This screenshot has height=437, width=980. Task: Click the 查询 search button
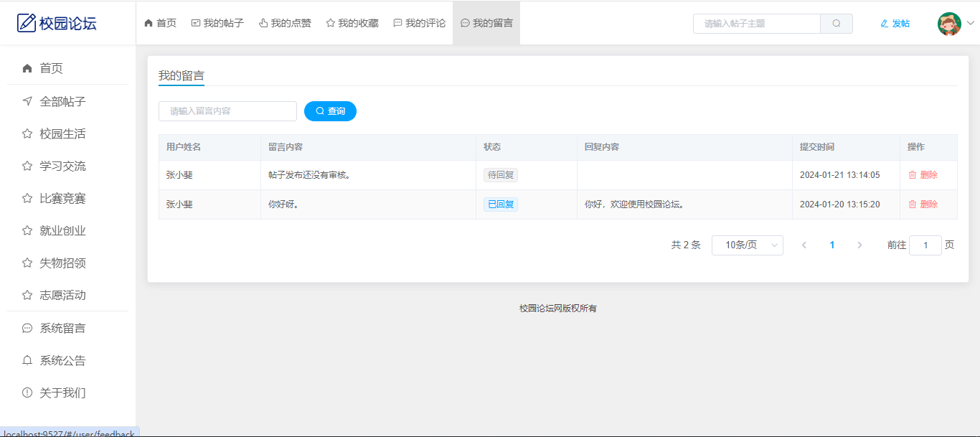click(x=330, y=111)
